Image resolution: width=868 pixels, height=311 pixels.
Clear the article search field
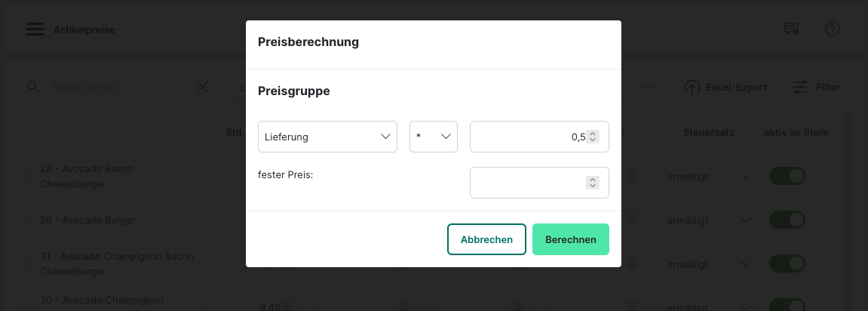click(x=203, y=87)
